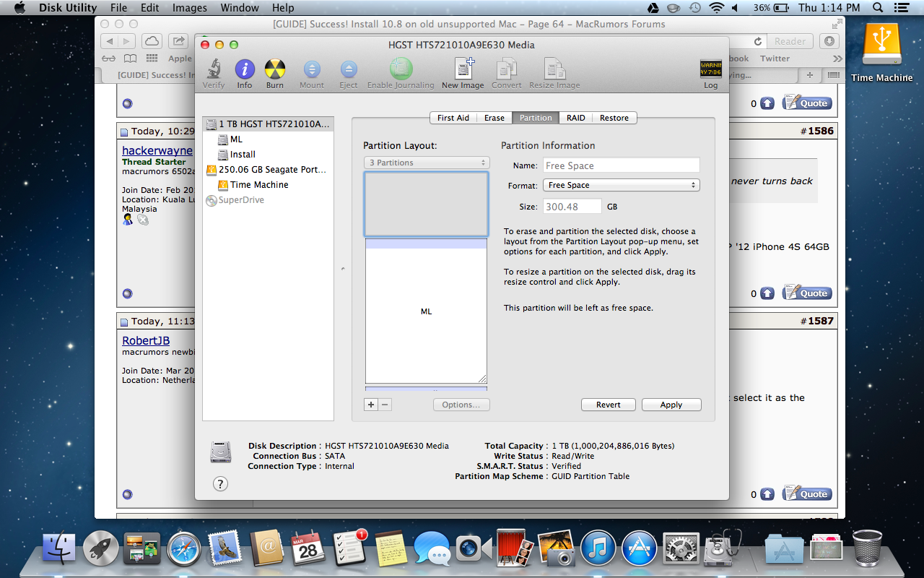The image size is (924, 578).
Task: Select the 250.06 GB Seagate disk
Action: click(x=268, y=170)
